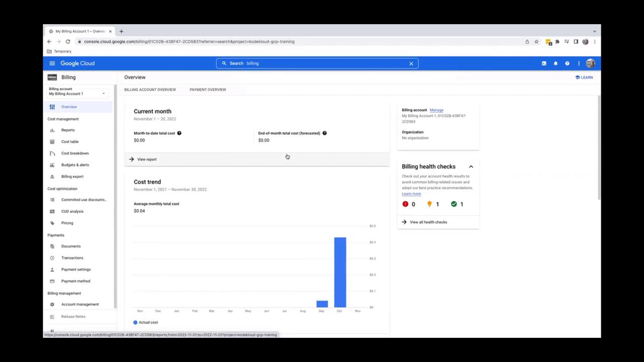The height and width of the screenshot is (362, 644).
Task: Open the Billing account dropdown
Action: coord(77,94)
